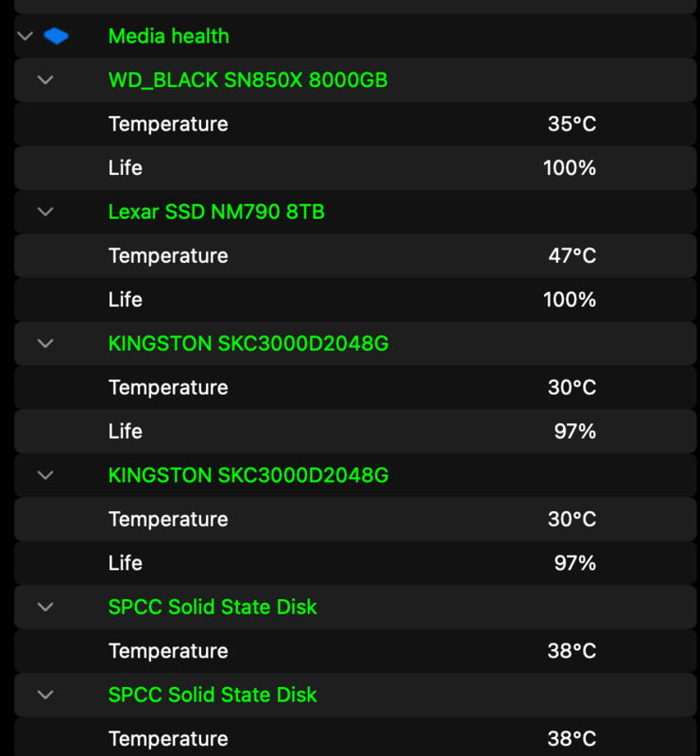700x756 pixels.
Task: Collapse the Lexar SSD NM790 8TB chevron
Action: (45, 212)
